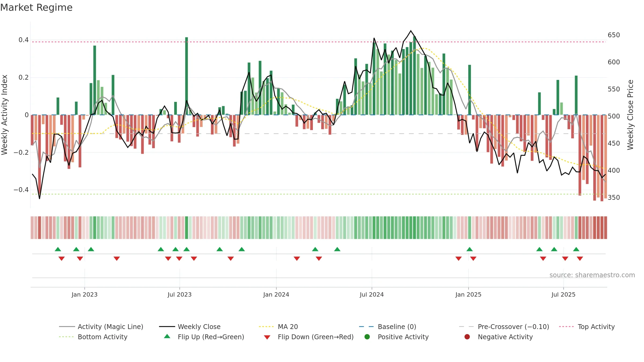Click the green Flip Up triangle legend icon
Image resolution: width=644 pixels, height=362 pixels.
167,336
